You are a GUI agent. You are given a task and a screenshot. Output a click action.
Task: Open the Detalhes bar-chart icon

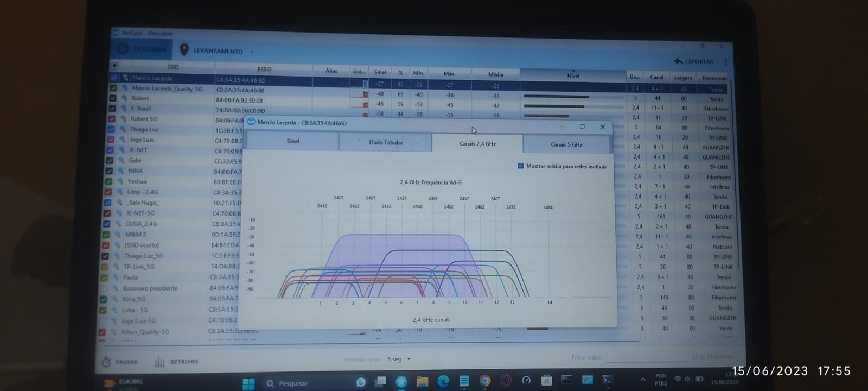(159, 362)
